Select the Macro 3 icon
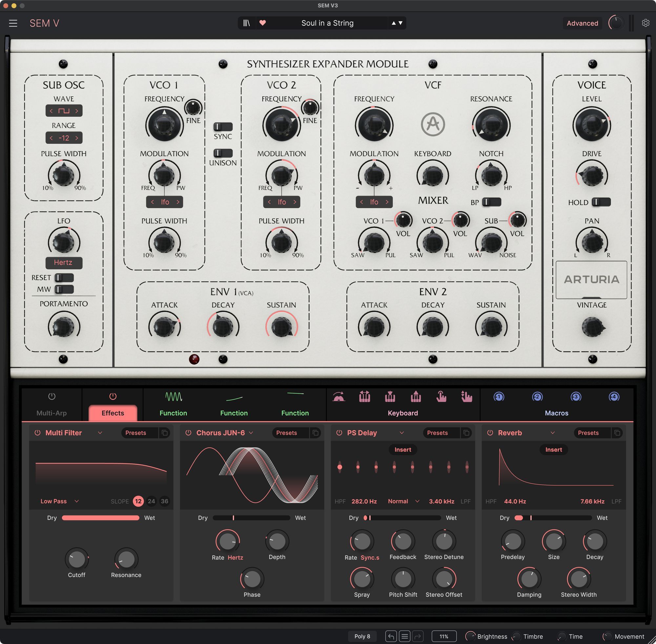 575,397
